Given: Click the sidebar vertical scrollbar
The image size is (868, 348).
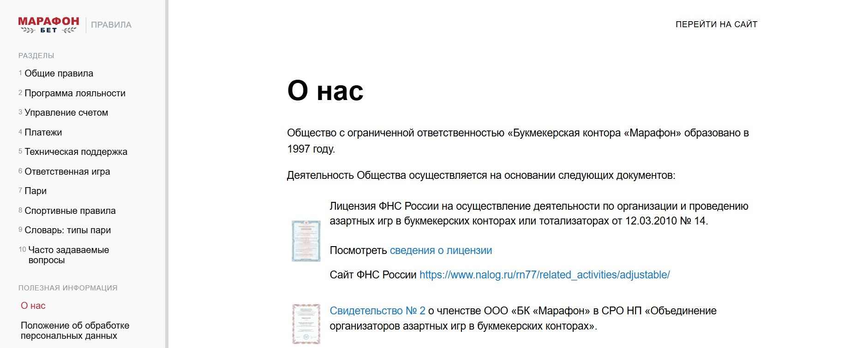Looking at the screenshot, I should 167,174.
